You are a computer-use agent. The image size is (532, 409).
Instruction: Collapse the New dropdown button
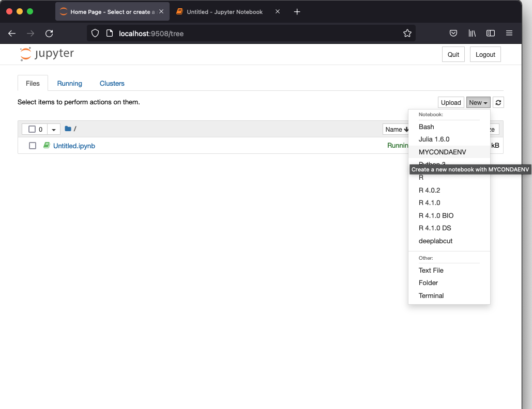[x=478, y=103]
